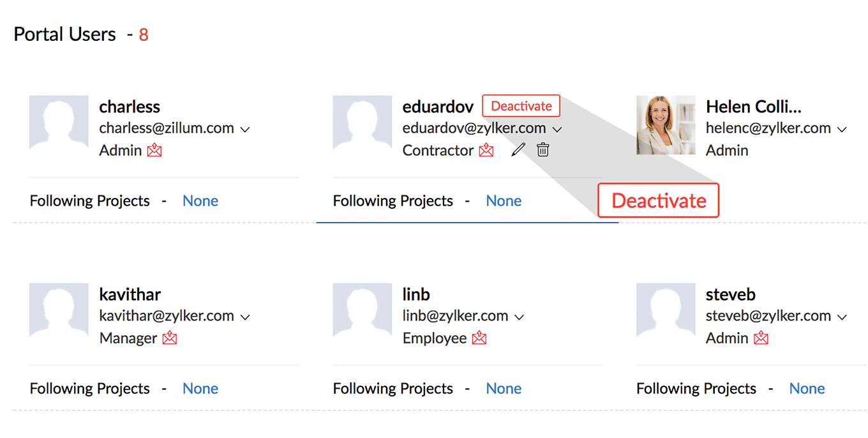This screenshot has width=868, height=438.
Task: Open dropdown arrow next to steveb@zylker.com
Action: click(x=841, y=317)
